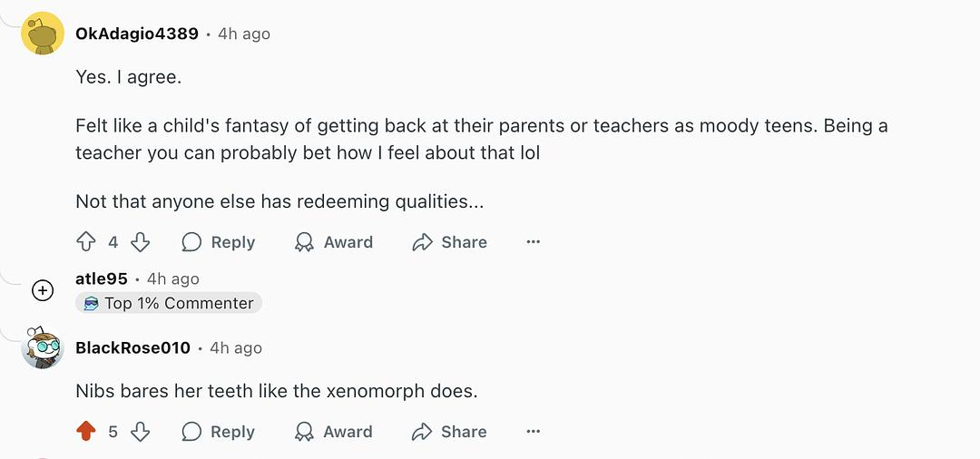Reply to BlackRose010's xenomorph comment
This screenshot has height=459, width=980.
coord(219,432)
